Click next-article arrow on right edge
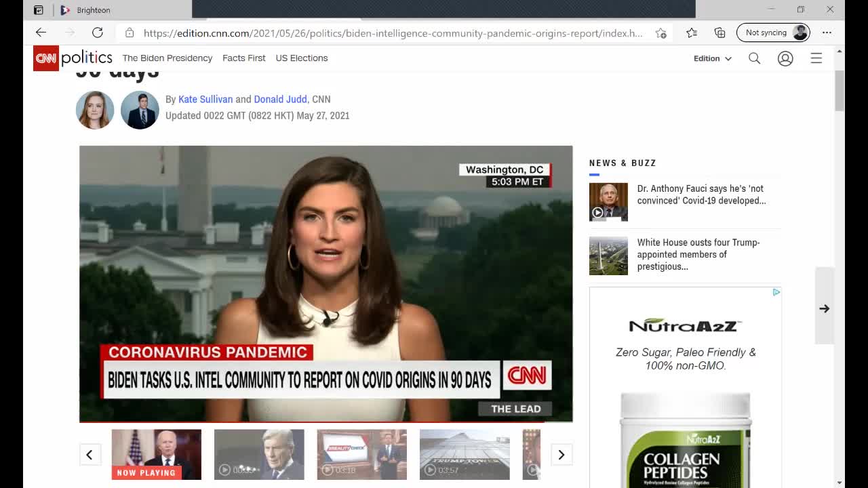The image size is (868, 488). (825, 308)
